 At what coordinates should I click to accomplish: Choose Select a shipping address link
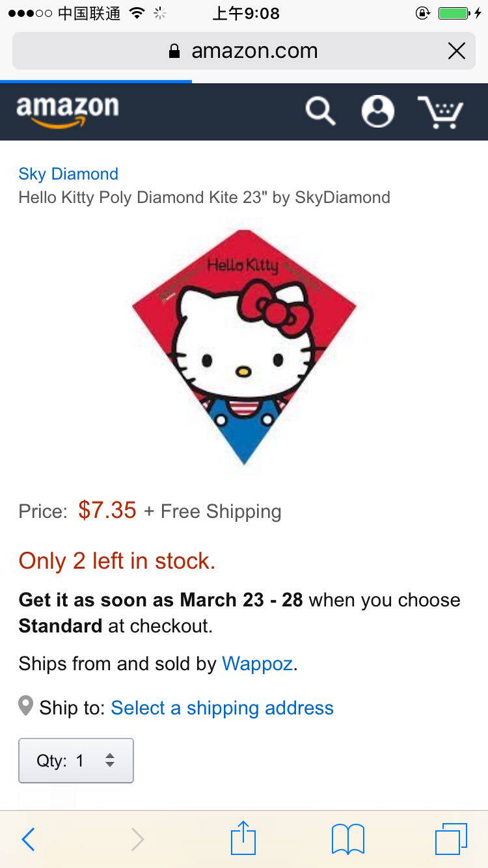222,708
